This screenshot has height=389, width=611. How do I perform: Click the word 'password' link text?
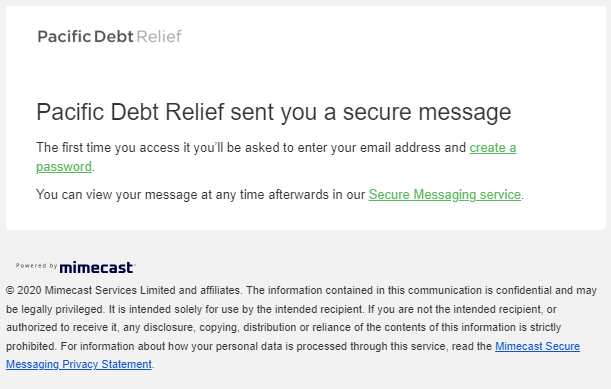[x=64, y=167]
